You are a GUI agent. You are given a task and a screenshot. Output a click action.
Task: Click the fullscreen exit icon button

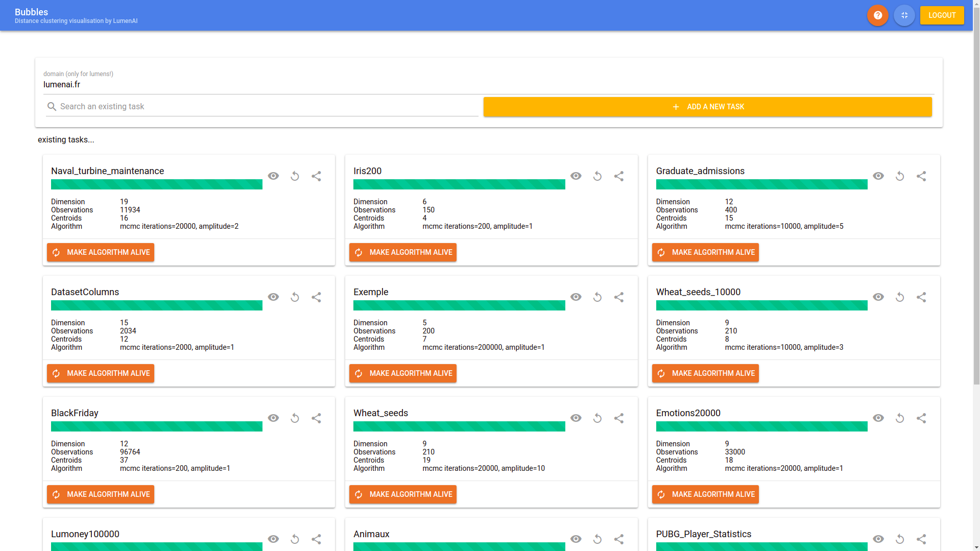[x=904, y=15]
